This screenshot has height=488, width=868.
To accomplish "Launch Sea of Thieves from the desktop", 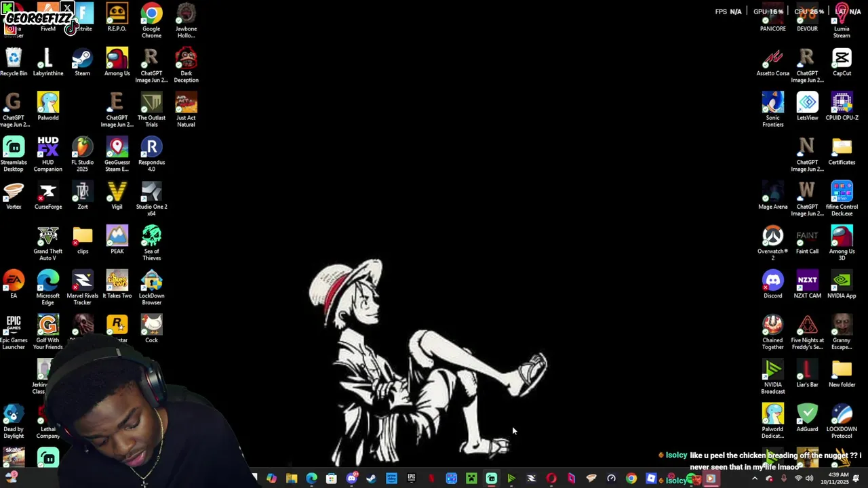I will pos(151,243).
